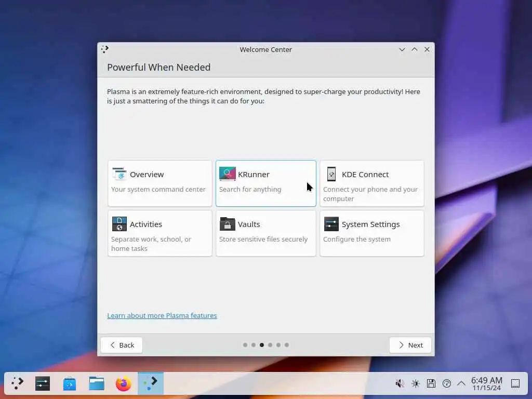This screenshot has height=399, width=532.
Task: Jump to first page indicator dot
Action: pos(245,345)
